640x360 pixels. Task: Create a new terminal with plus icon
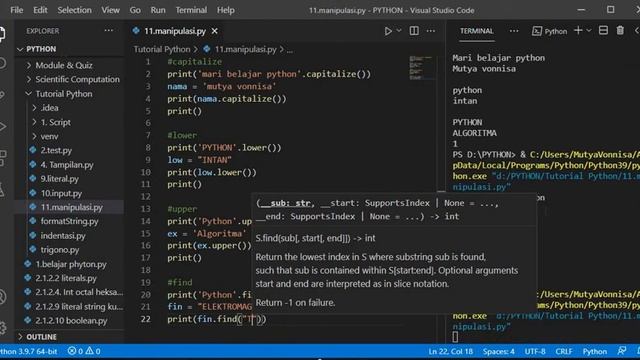tap(578, 31)
